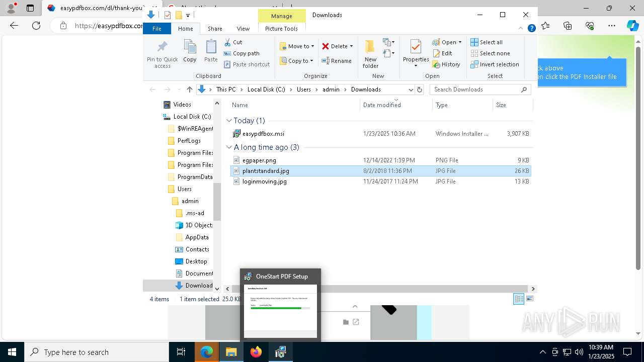644x362 pixels.
Task: Click admin in the address breadcrumb
Action: [x=331, y=89]
